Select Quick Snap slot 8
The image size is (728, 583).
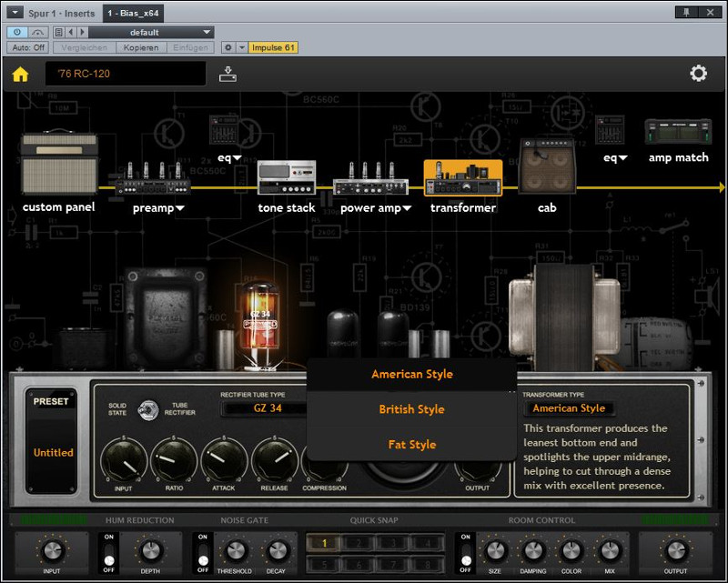[427, 565]
